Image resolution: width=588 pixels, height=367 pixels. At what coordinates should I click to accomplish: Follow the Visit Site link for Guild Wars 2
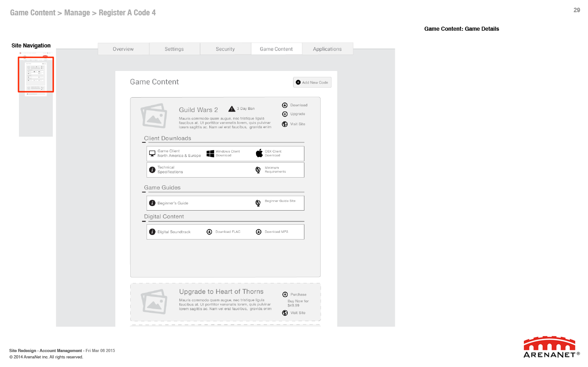298,124
